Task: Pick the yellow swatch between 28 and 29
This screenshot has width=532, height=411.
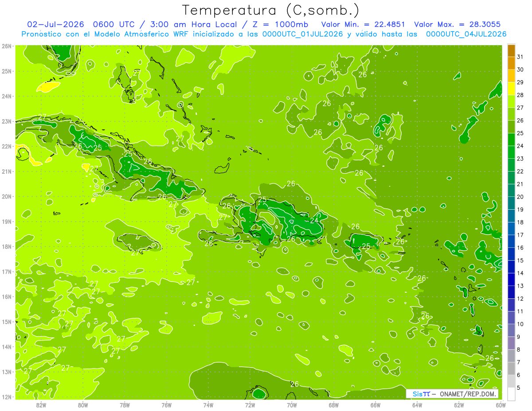Action: (x=511, y=89)
